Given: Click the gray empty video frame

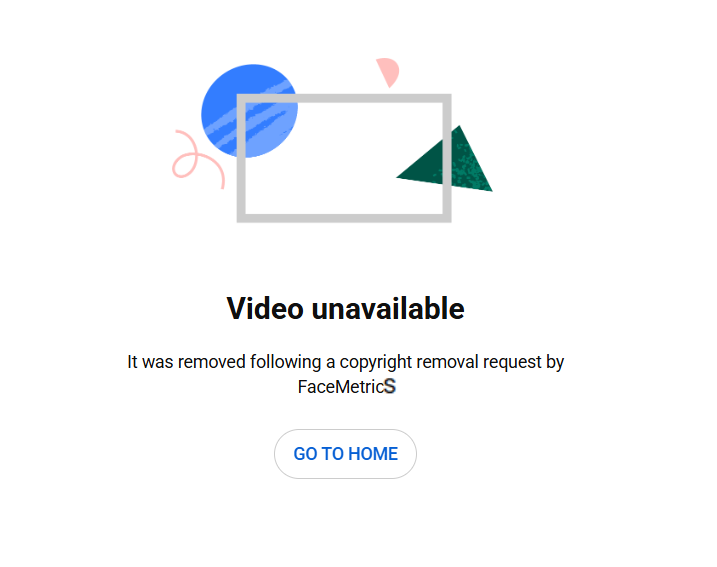Looking at the screenshot, I should (344, 158).
